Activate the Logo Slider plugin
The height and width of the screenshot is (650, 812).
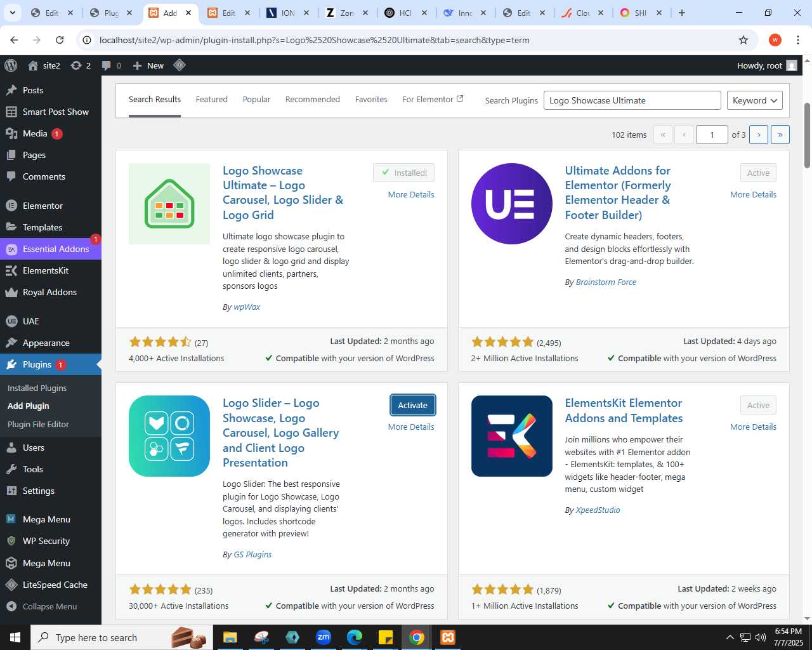coord(412,405)
